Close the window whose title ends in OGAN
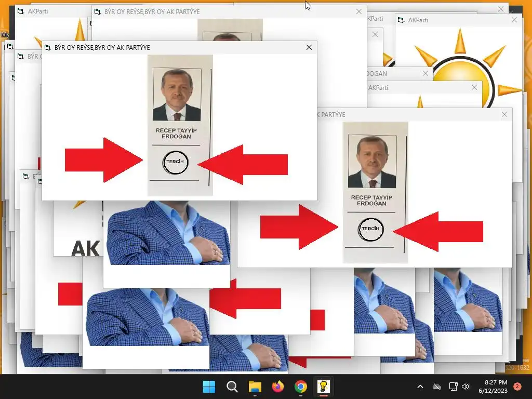 coord(425,73)
